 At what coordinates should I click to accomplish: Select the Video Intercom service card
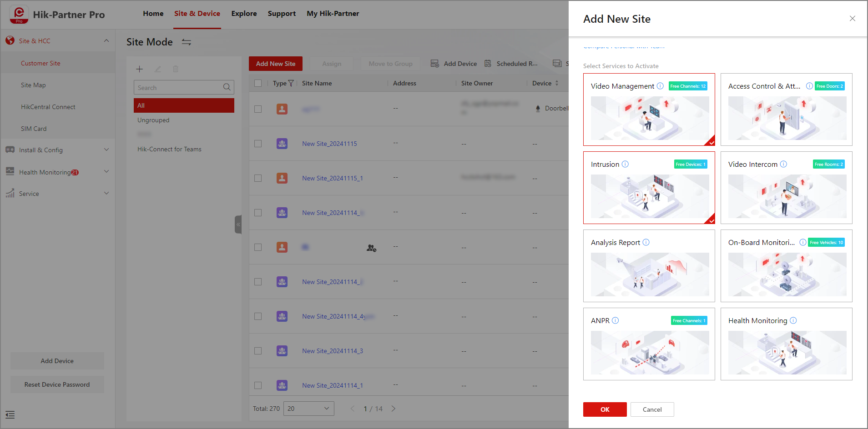tap(787, 188)
